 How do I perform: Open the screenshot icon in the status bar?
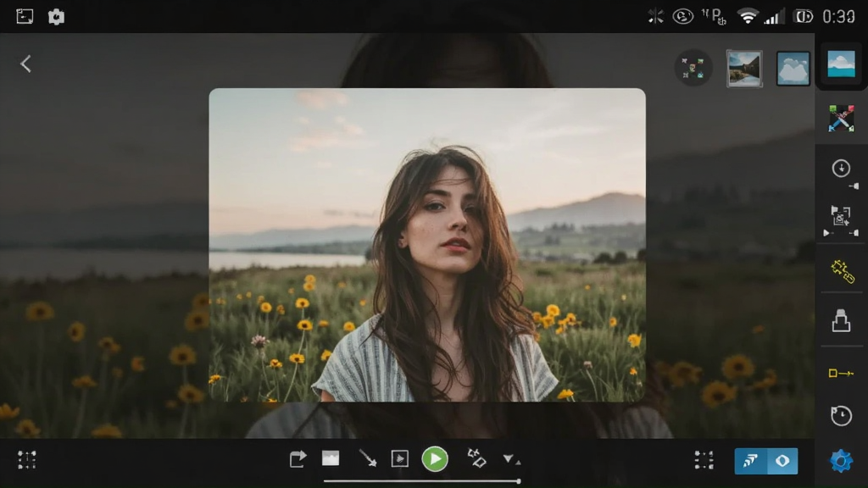point(25,17)
